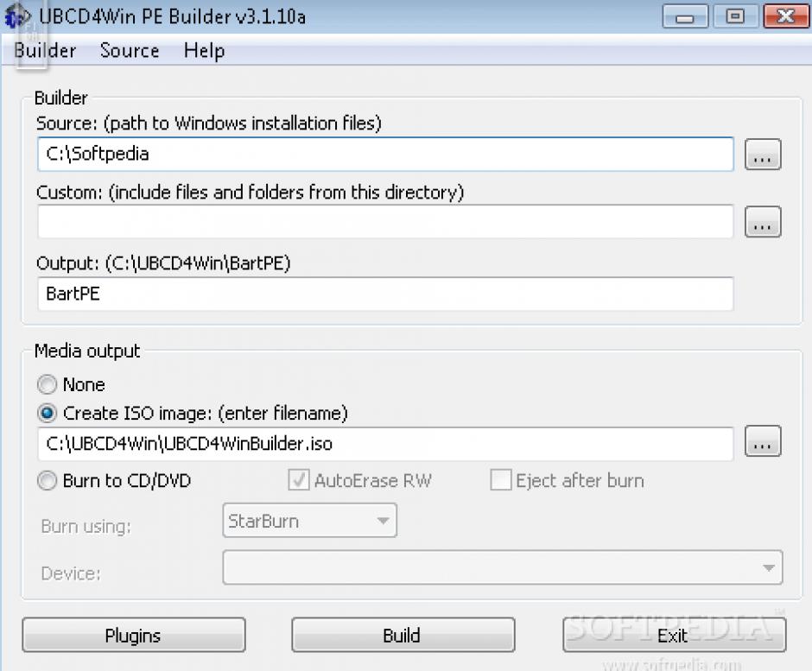Browse for Windows installation source folder
The width and height of the screenshot is (812, 671).
coord(762,155)
